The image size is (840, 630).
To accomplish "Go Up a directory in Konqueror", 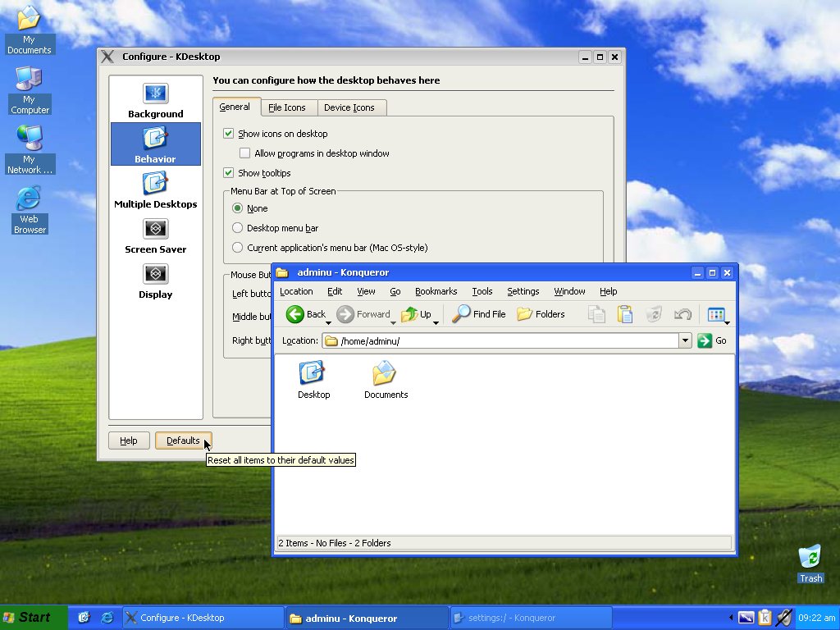I will (x=418, y=314).
